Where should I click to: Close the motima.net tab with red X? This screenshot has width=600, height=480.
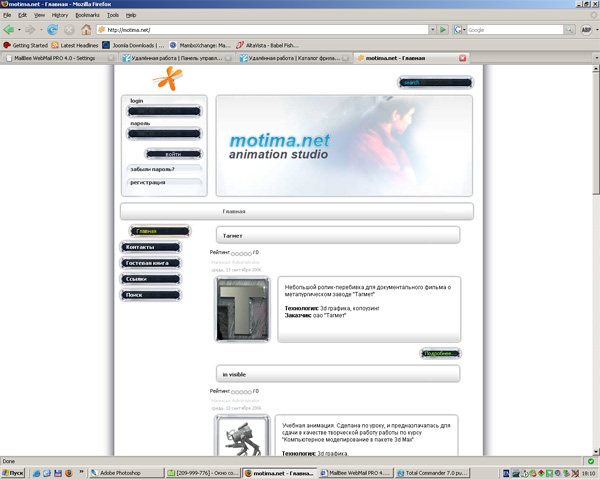[x=463, y=58]
